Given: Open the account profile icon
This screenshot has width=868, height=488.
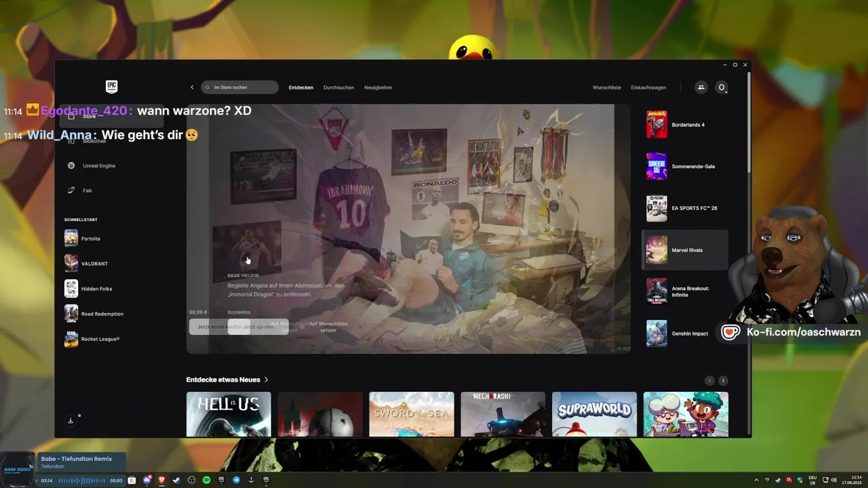Looking at the screenshot, I should [x=722, y=87].
